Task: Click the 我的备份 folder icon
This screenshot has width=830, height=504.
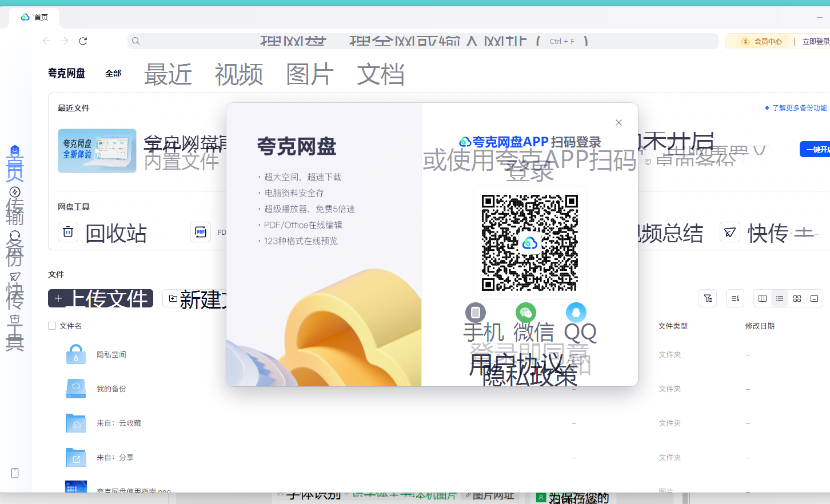Action: point(76,389)
